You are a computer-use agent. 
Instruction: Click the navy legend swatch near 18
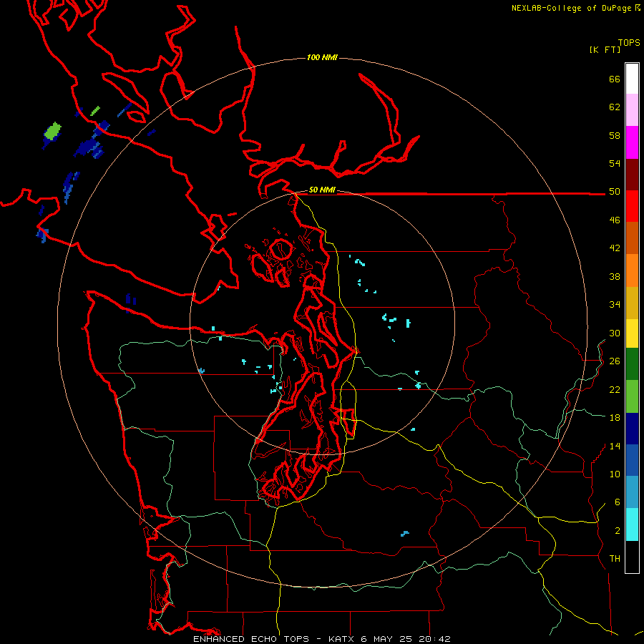click(x=632, y=429)
